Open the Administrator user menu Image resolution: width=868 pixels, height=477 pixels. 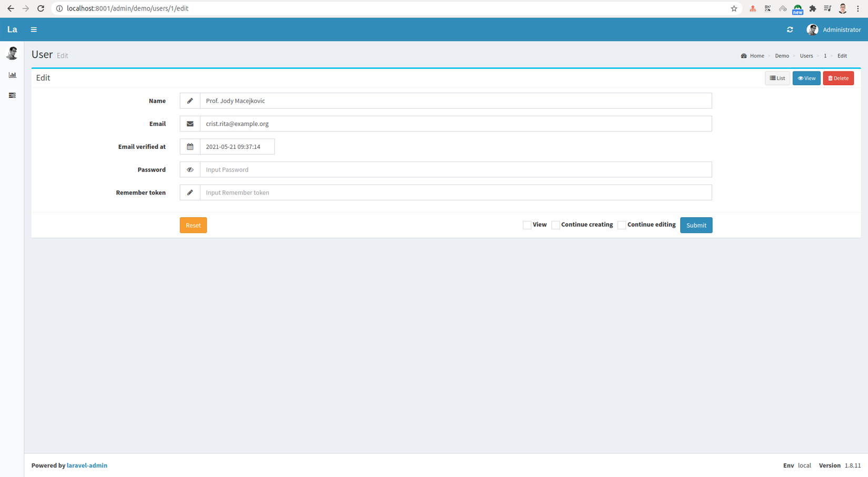(834, 29)
